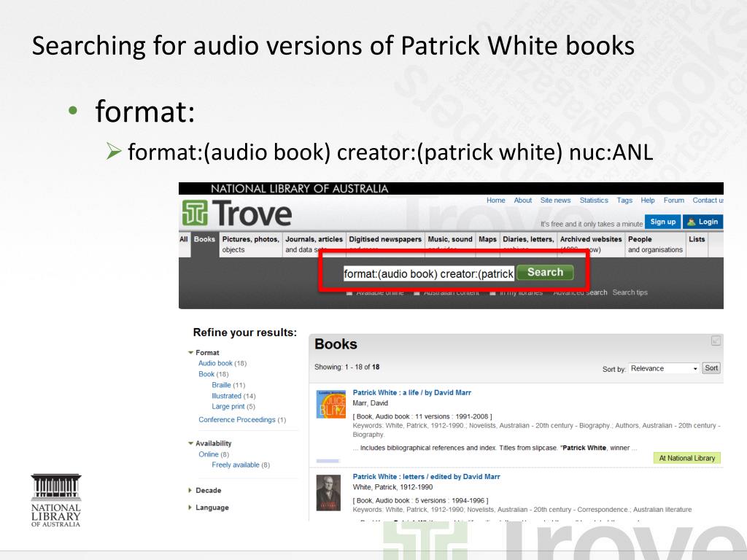Click the National Library of Australia logo
747x560 pixels.
coord(55,500)
